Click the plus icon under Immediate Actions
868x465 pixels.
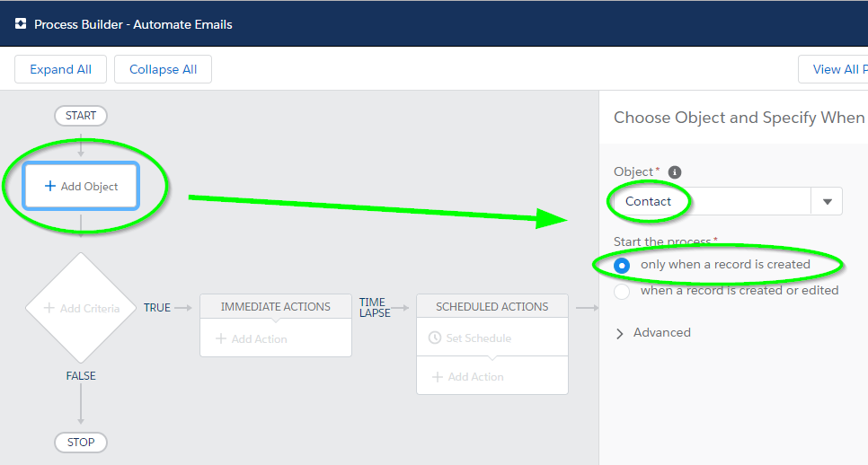[x=221, y=338]
